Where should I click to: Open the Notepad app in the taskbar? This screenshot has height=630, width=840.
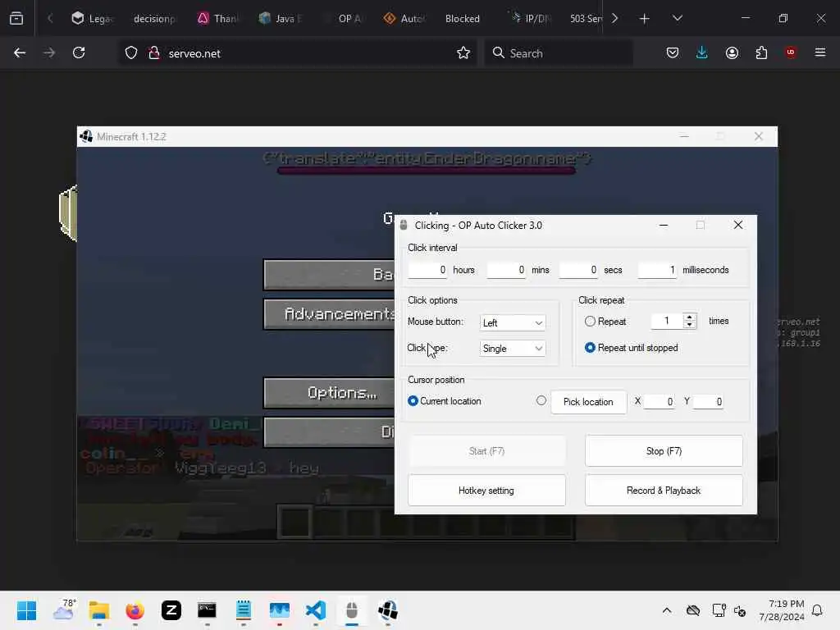tap(243, 610)
